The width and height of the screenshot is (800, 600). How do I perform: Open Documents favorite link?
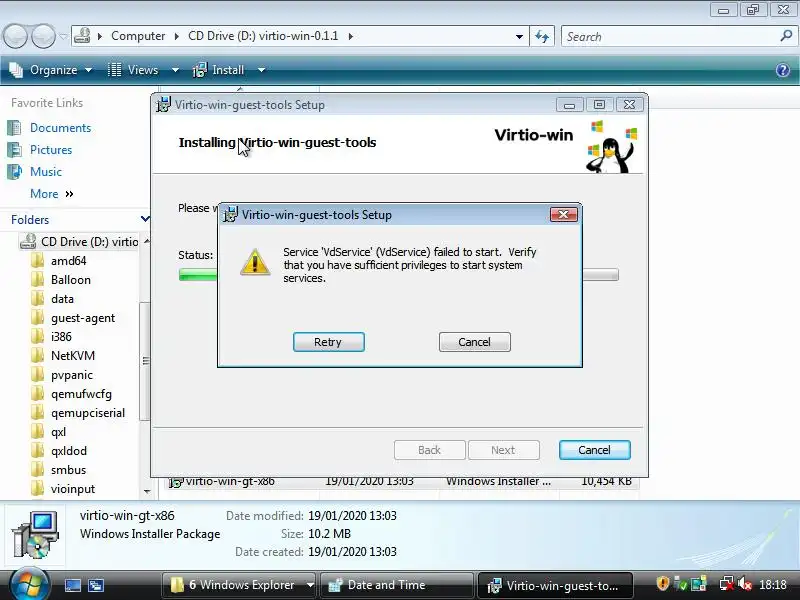coord(60,128)
